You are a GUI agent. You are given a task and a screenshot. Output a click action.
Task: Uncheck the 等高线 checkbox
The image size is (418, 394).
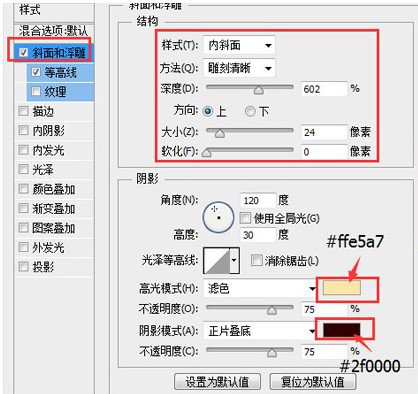36,72
